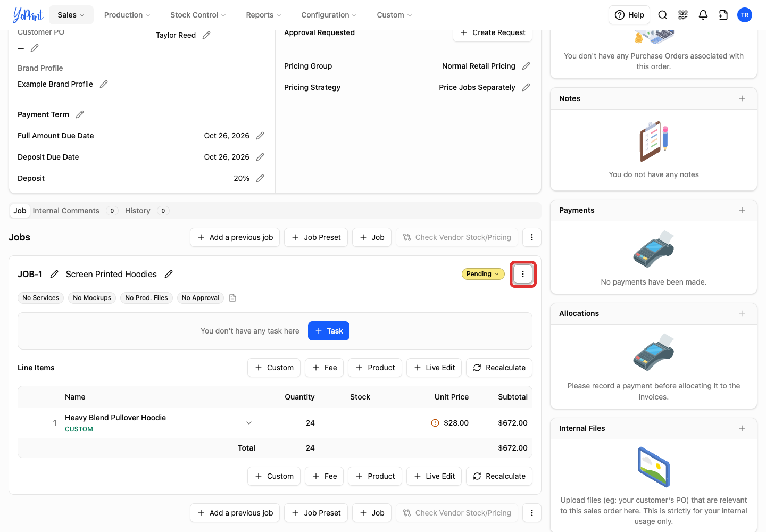Open the TR user avatar
This screenshot has width=766, height=532.
click(745, 15)
